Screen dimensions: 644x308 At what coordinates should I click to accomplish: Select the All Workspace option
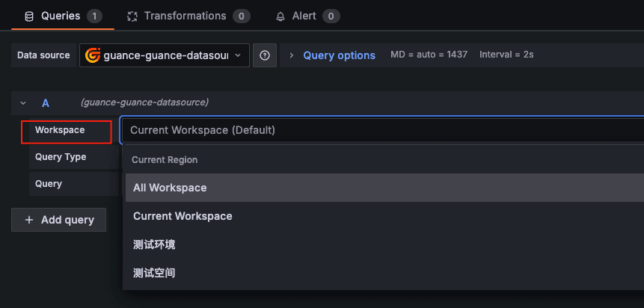pos(170,188)
